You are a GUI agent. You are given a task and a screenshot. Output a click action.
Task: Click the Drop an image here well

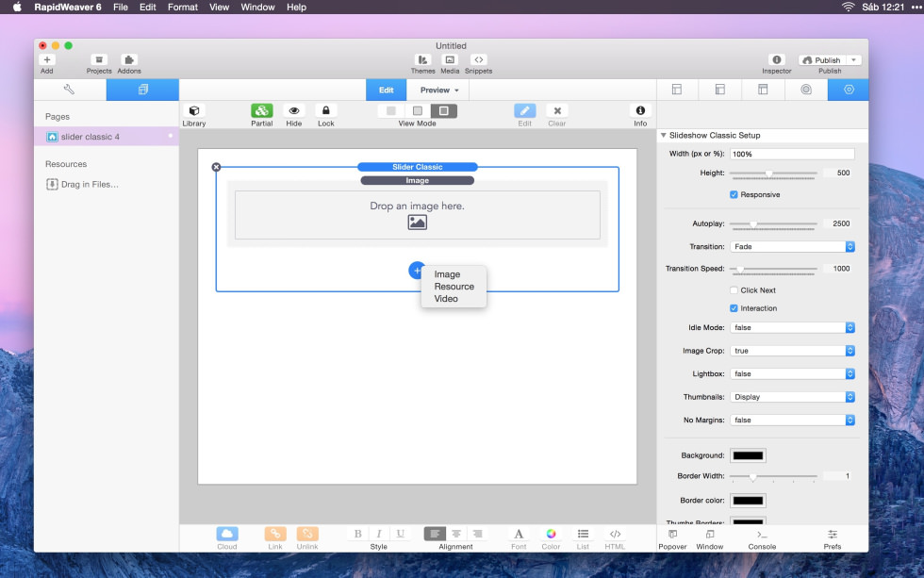point(417,215)
